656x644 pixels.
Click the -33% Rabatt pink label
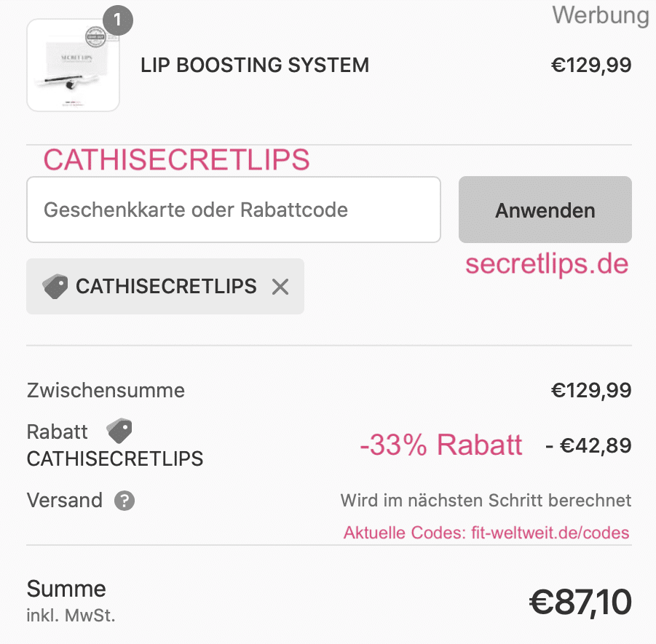(441, 445)
